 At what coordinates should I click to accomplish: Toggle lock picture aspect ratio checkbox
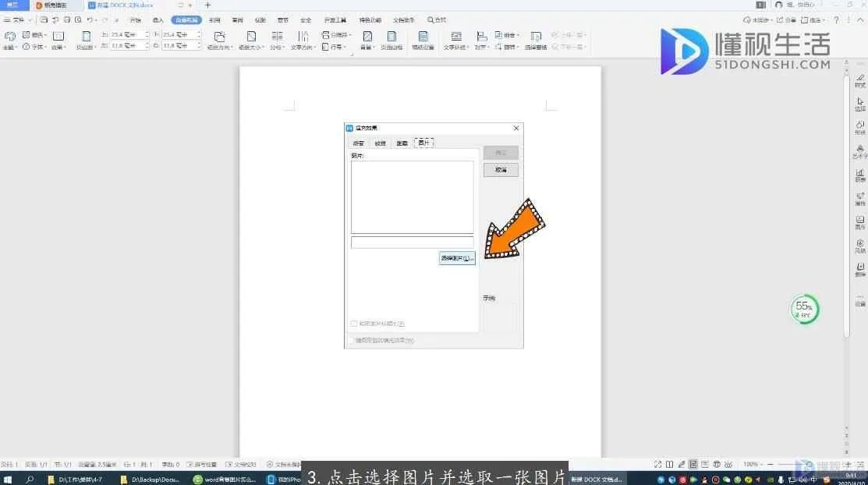pos(354,324)
